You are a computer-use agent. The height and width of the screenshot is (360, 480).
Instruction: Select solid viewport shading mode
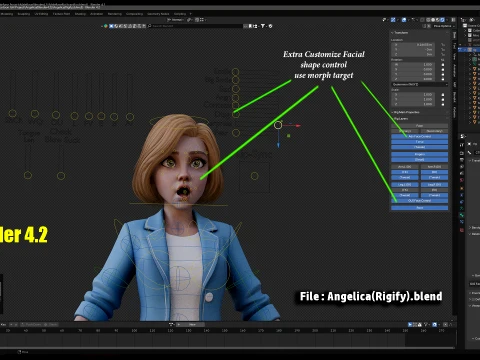point(433,20)
